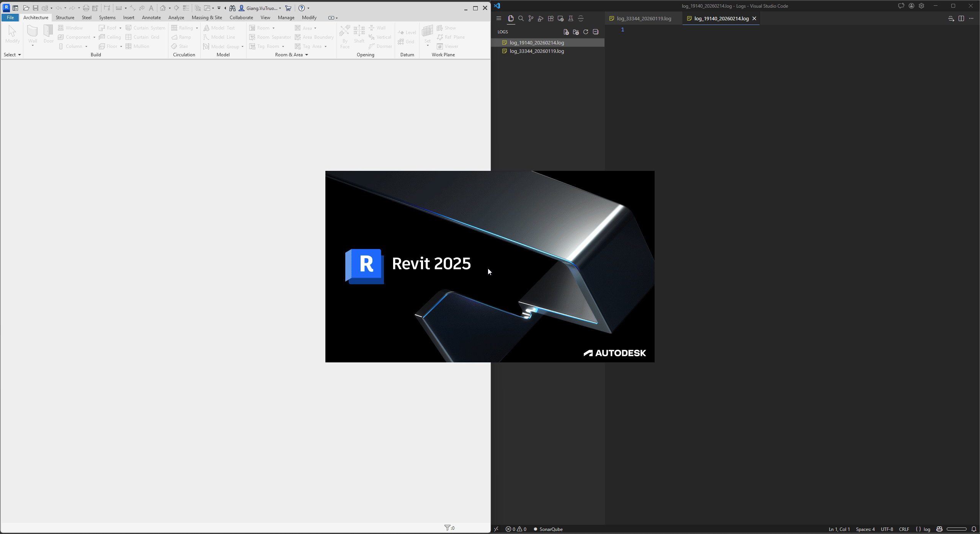
Task: Open the Search view in VS Code
Action: coord(521,18)
